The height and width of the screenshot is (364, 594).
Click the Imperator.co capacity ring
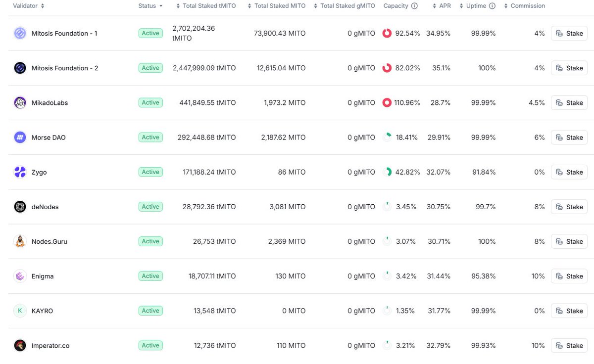[387, 345]
